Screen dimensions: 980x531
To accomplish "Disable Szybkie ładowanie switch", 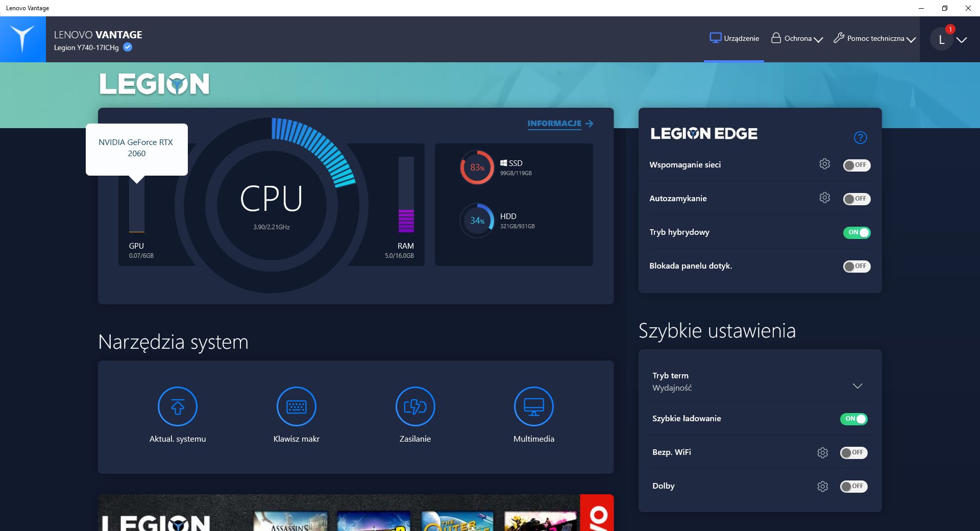I will (853, 419).
